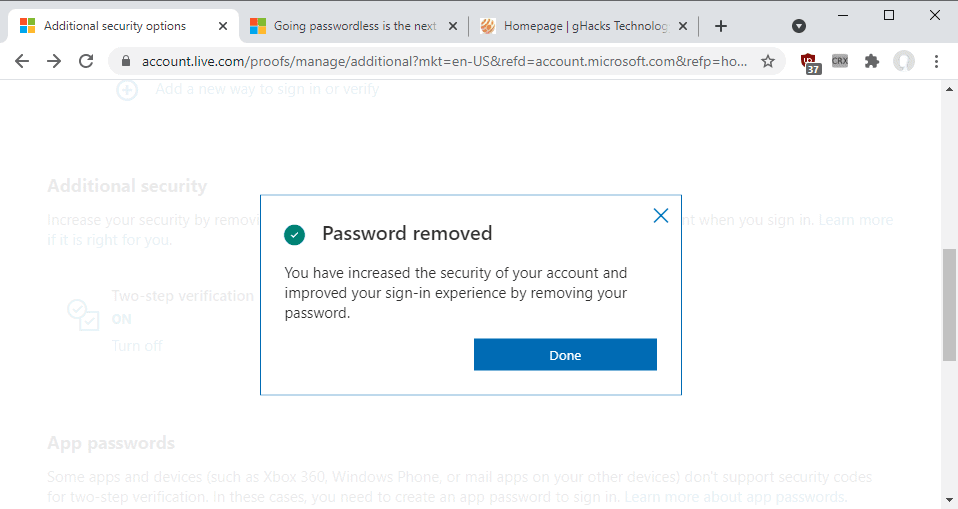Bookmark this page with the star icon
Viewport: 958px width, 509px height.
click(x=768, y=61)
